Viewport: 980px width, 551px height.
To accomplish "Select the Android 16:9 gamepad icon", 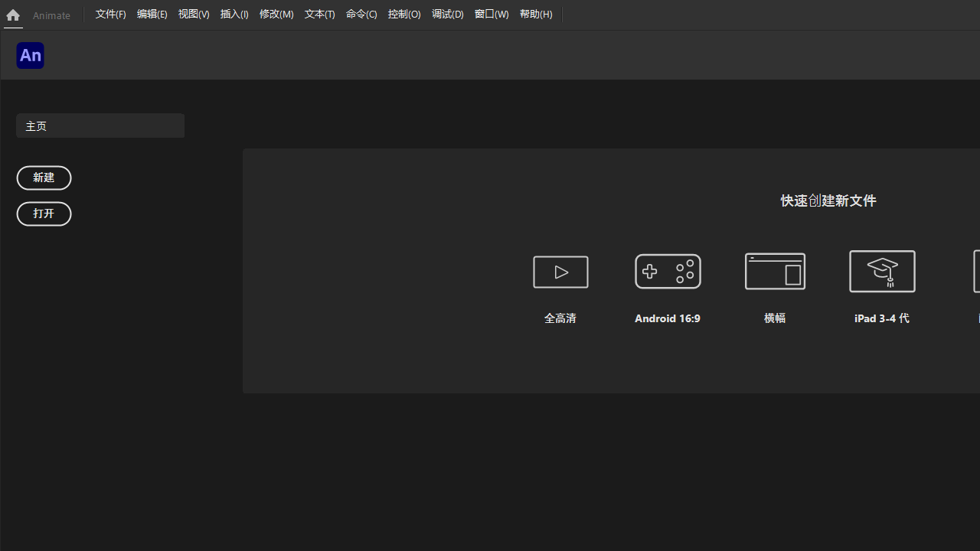I will tap(667, 272).
